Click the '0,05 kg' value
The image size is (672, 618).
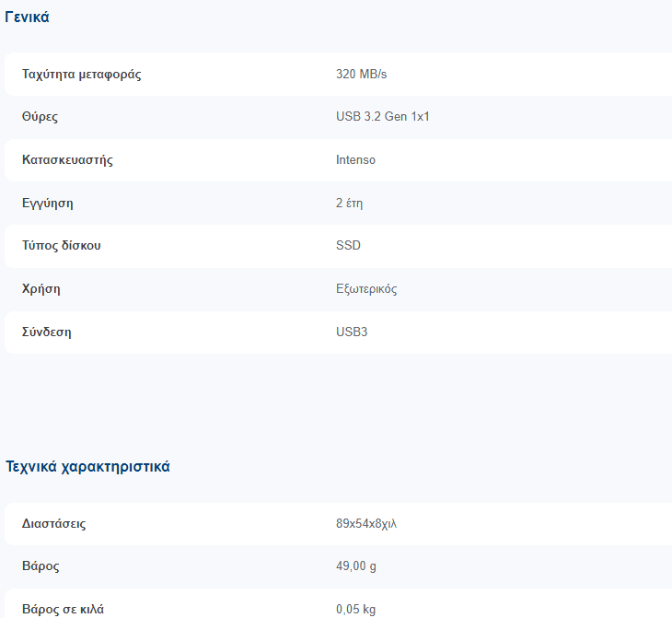coord(355,610)
